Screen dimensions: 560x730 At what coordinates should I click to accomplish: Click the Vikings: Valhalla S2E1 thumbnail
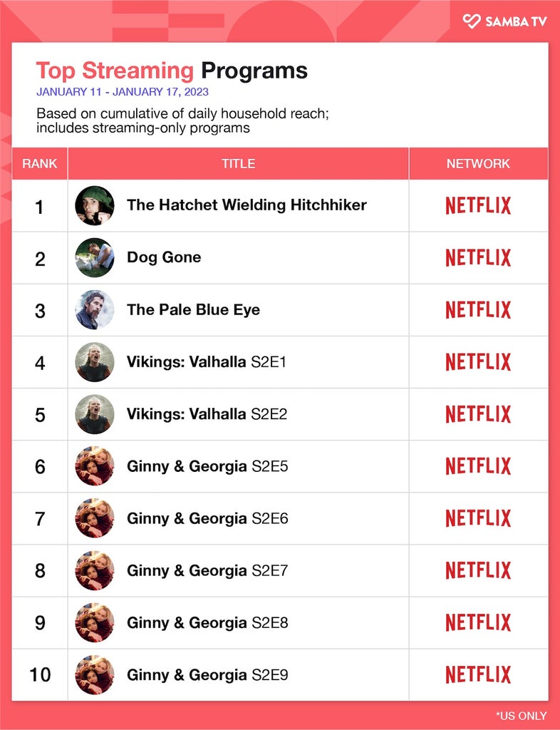pos(95,361)
